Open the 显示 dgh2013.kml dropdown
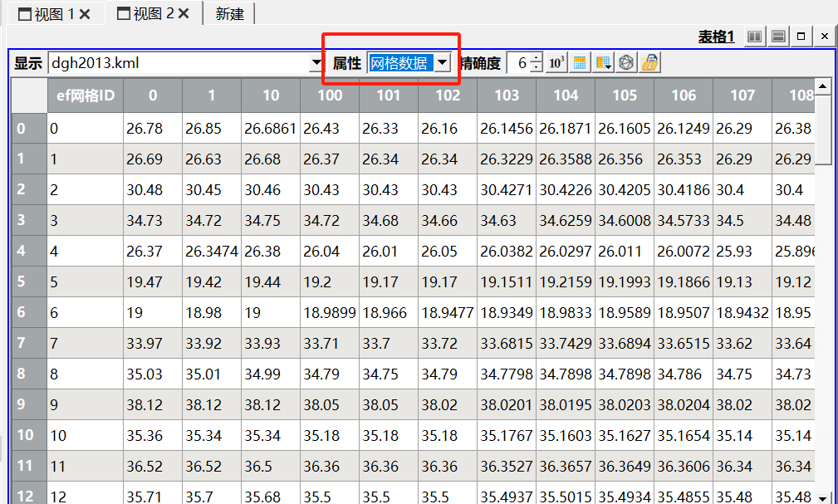838x504 pixels. [316, 63]
